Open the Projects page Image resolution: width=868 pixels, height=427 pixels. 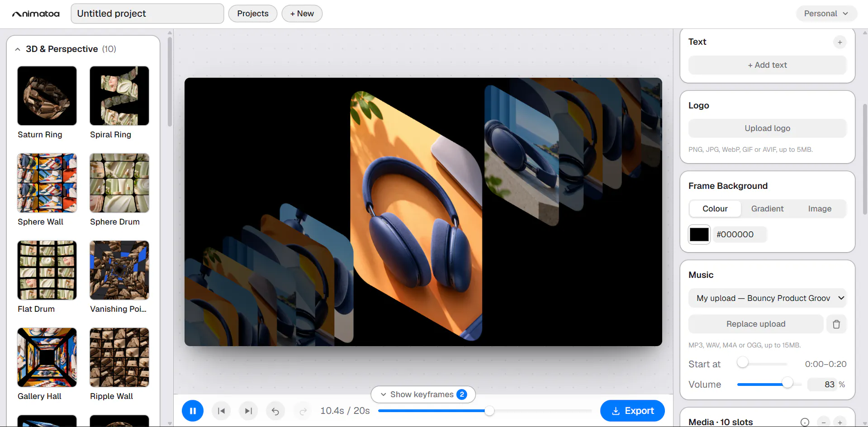tap(253, 14)
